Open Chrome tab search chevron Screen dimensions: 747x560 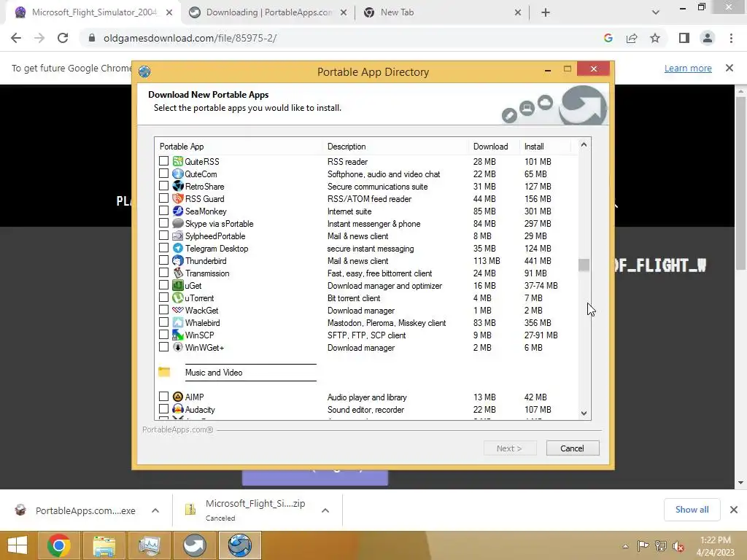click(x=656, y=12)
